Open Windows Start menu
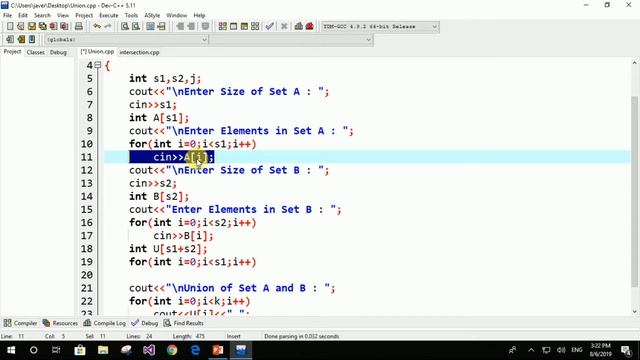 [x=11, y=350]
